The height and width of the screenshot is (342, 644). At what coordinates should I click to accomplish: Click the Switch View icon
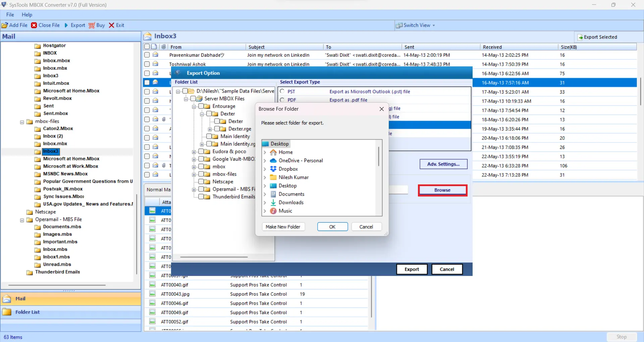[399, 25]
